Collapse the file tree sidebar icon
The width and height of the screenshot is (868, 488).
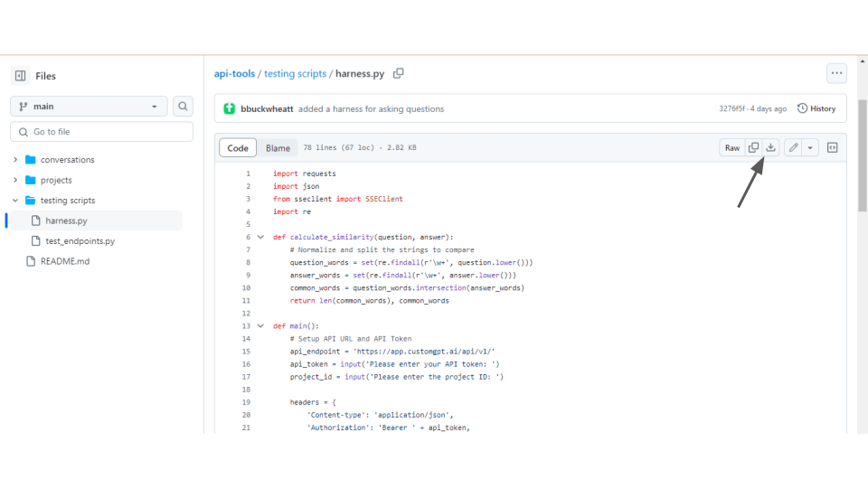20,76
